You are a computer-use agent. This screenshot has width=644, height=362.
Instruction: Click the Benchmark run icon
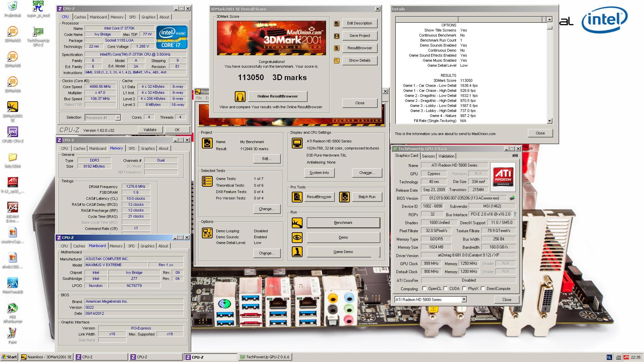(297, 223)
